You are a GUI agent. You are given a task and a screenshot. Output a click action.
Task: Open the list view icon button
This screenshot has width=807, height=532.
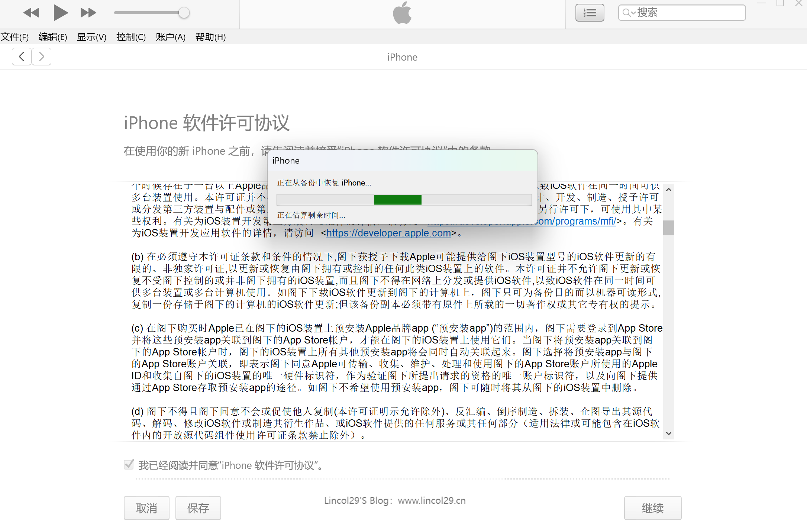click(590, 13)
